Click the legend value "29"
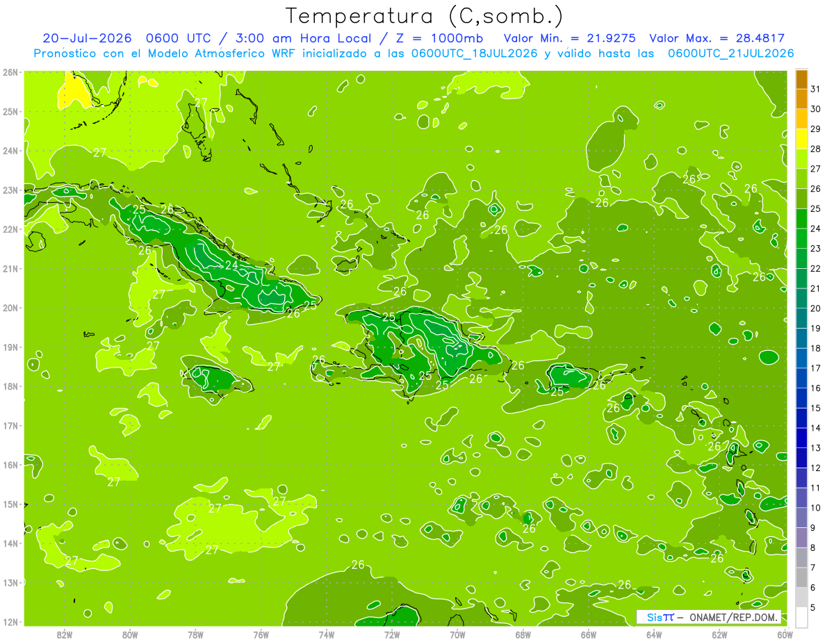 [816, 129]
